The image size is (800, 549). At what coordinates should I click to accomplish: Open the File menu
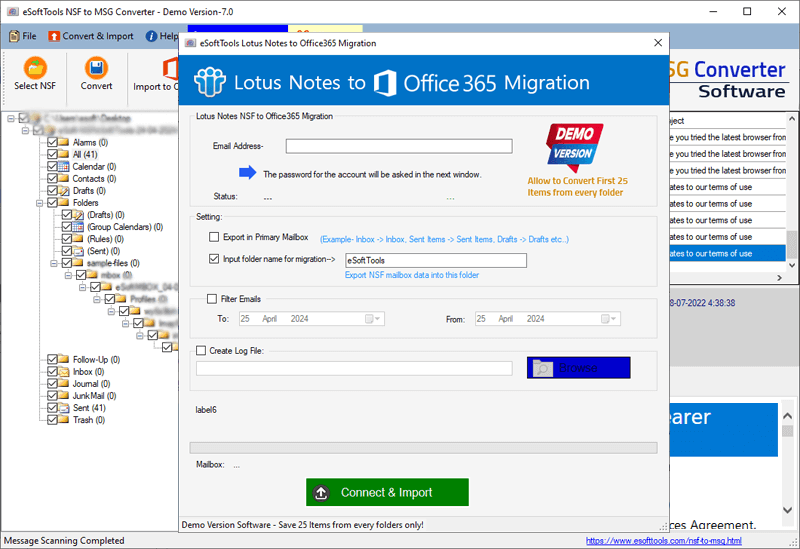pos(22,36)
